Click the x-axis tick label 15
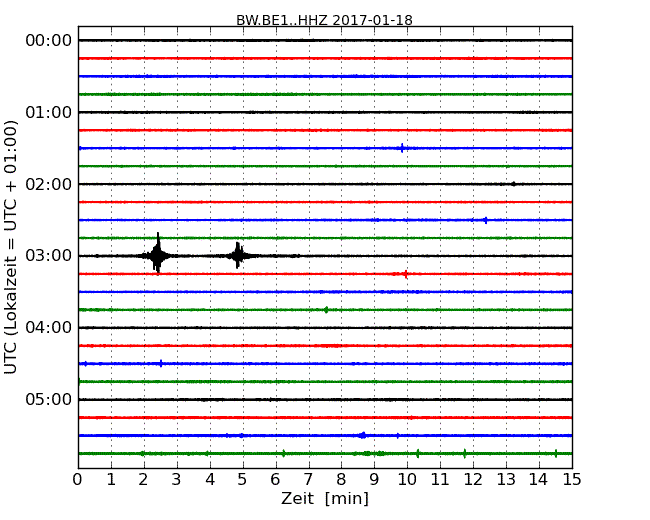The width and height of the screenshot is (650, 520). pos(572,480)
